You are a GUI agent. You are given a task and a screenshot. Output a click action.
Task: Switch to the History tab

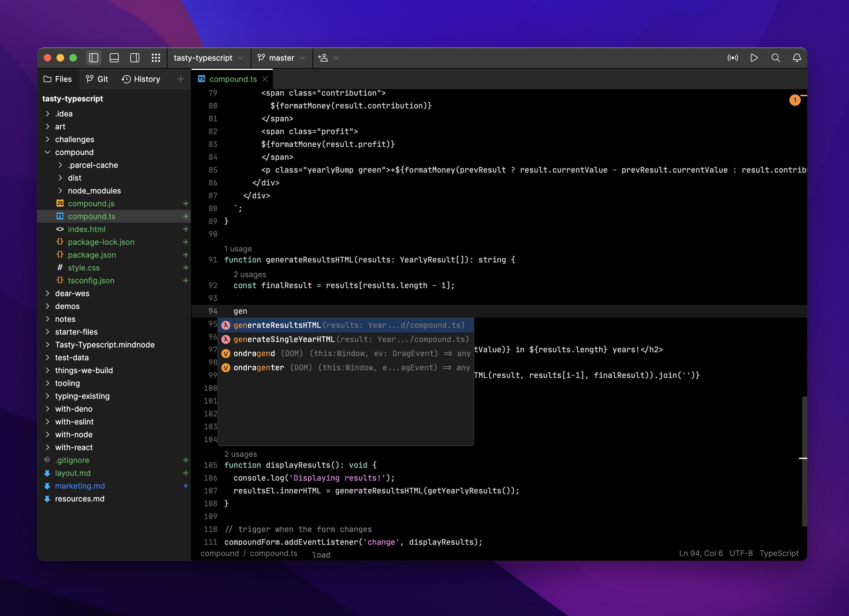pos(141,79)
